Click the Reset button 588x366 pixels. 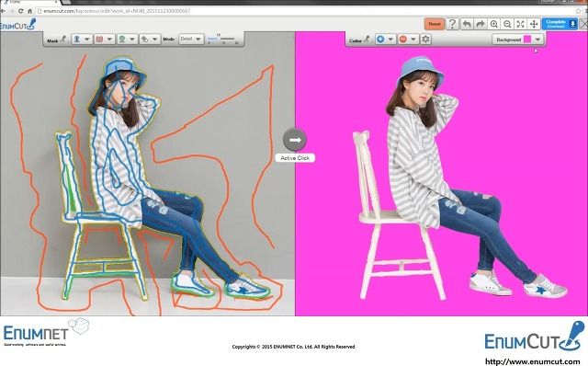click(x=435, y=24)
